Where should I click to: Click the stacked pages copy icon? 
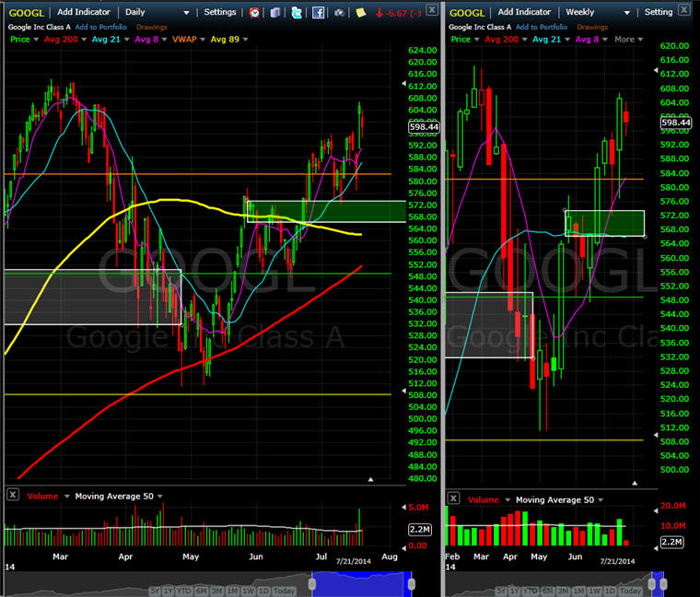[x=275, y=13]
